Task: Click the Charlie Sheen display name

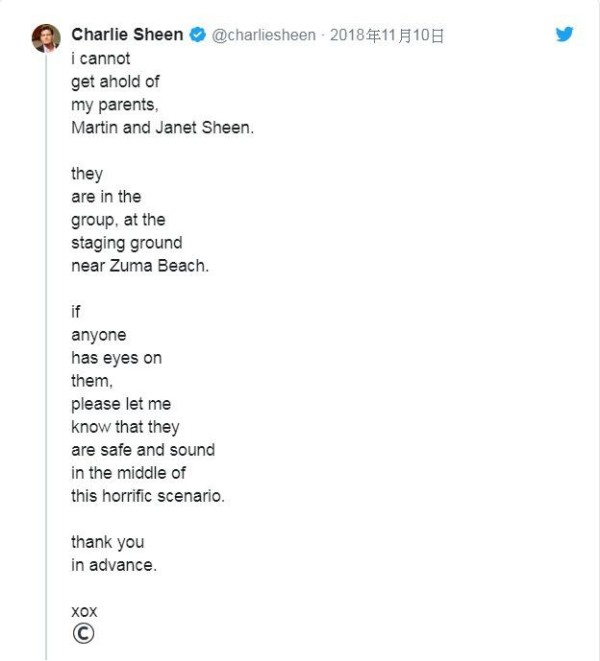Action: [127, 35]
